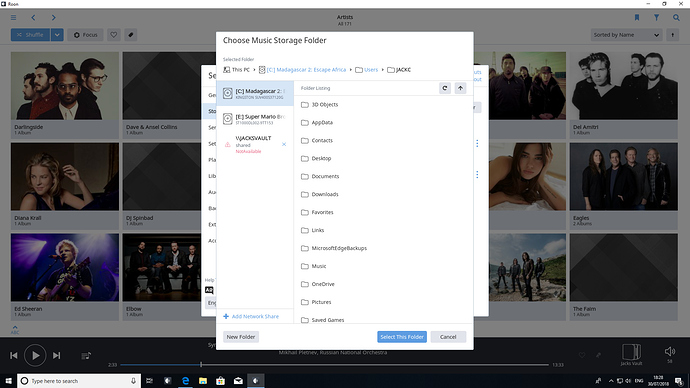Open the AppData folder
This screenshot has width=690, height=388.
click(382, 122)
